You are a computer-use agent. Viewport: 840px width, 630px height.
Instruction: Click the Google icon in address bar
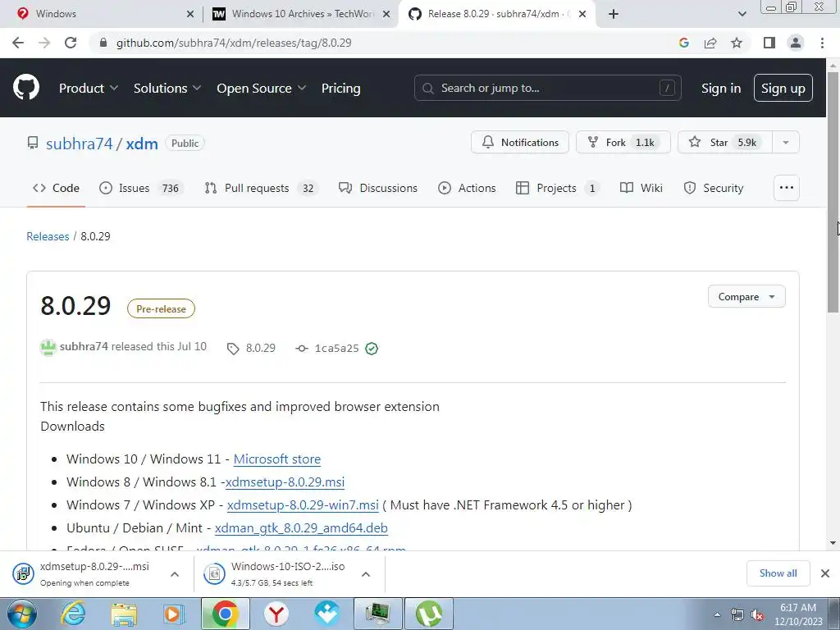point(684,43)
